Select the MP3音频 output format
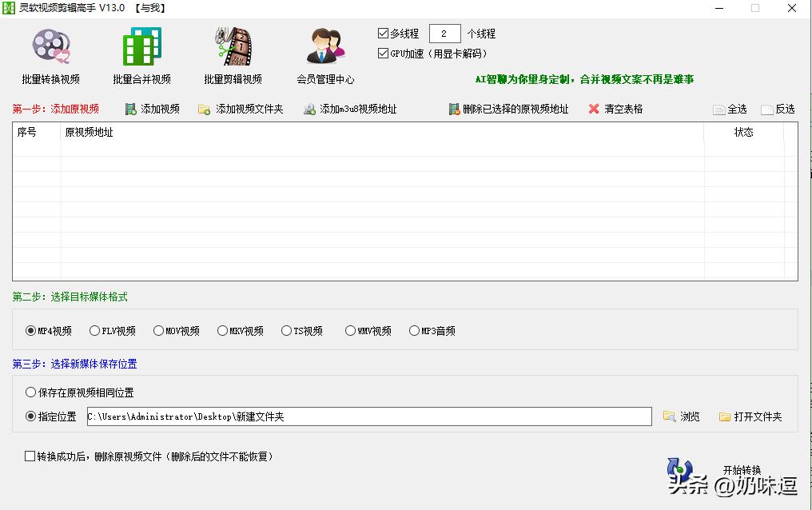Image resolution: width=812 pixels, height=510 pixels. [415, 329]
